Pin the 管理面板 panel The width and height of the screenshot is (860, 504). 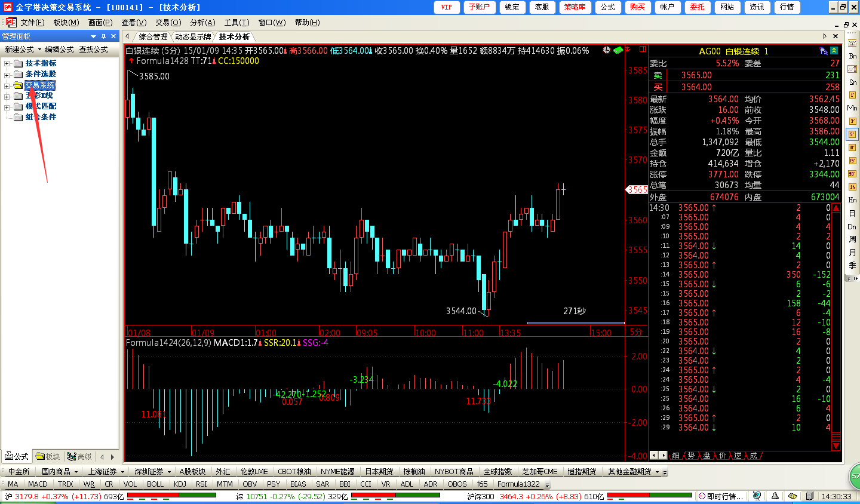(104, 36)
